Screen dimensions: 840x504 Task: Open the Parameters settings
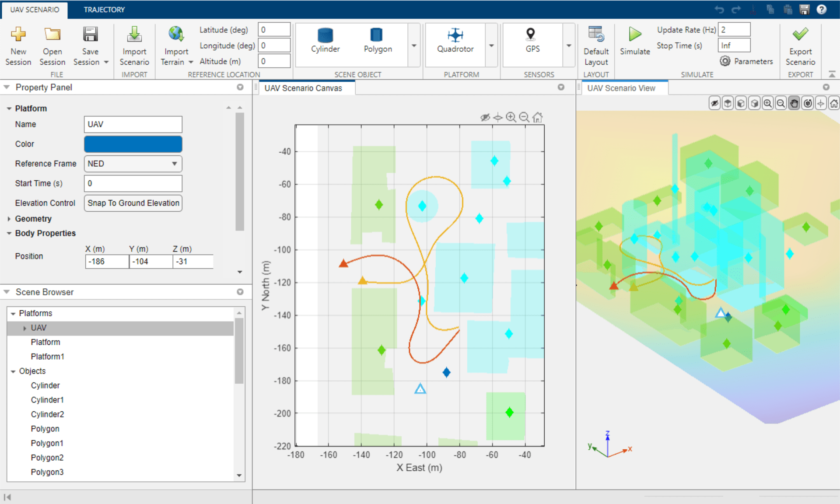click(x=747, y=61)
